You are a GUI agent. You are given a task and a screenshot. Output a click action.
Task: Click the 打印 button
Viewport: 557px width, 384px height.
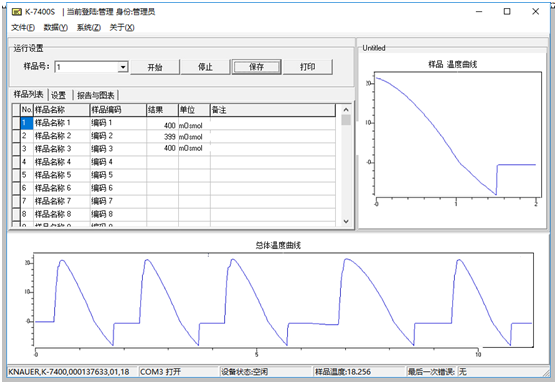[x=308, y=67]
